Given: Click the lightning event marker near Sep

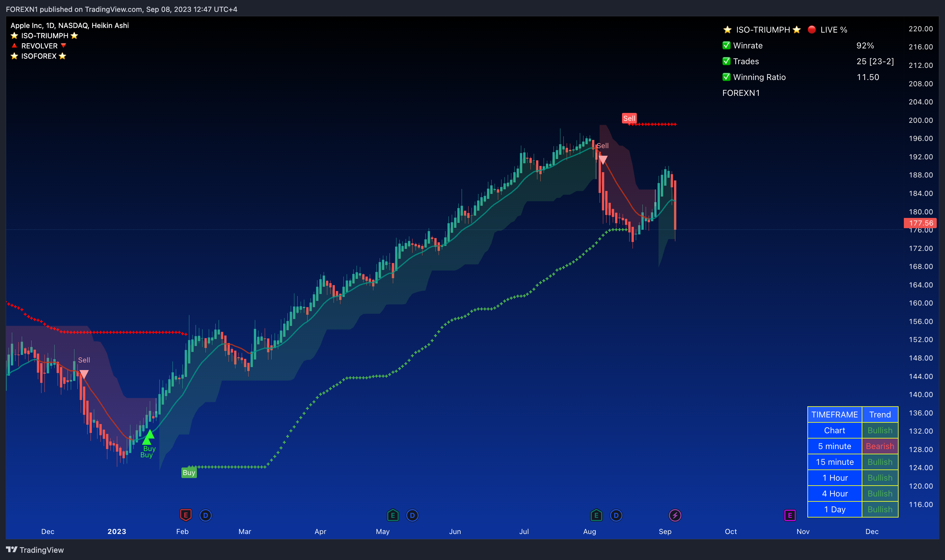Looking at the screenshot, I should (675, 516).
